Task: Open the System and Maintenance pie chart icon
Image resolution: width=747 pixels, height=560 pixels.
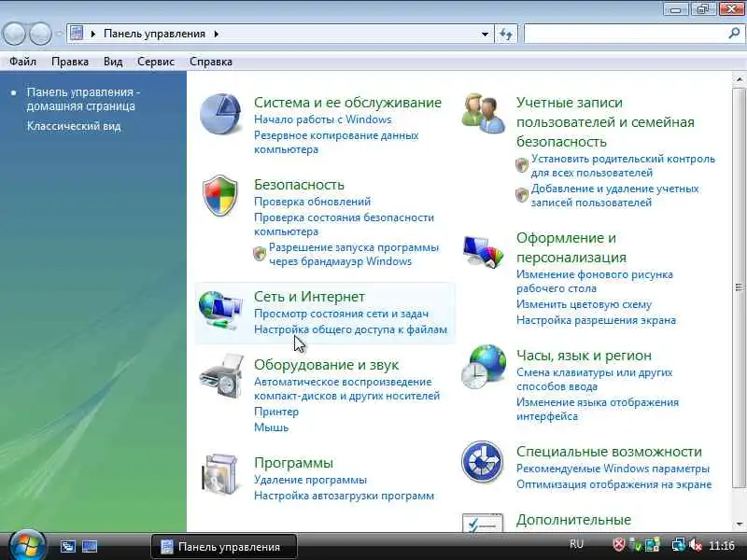Action: click(219, 114)
